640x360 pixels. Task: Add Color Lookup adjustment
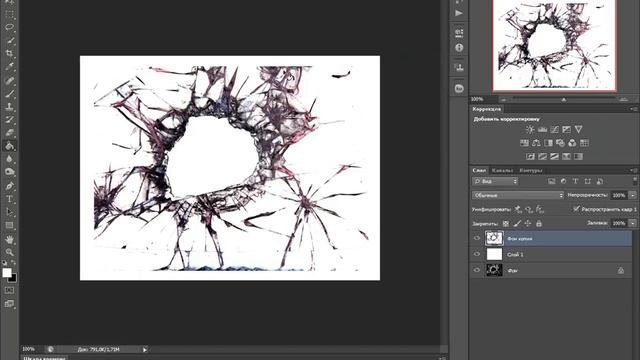584,143
